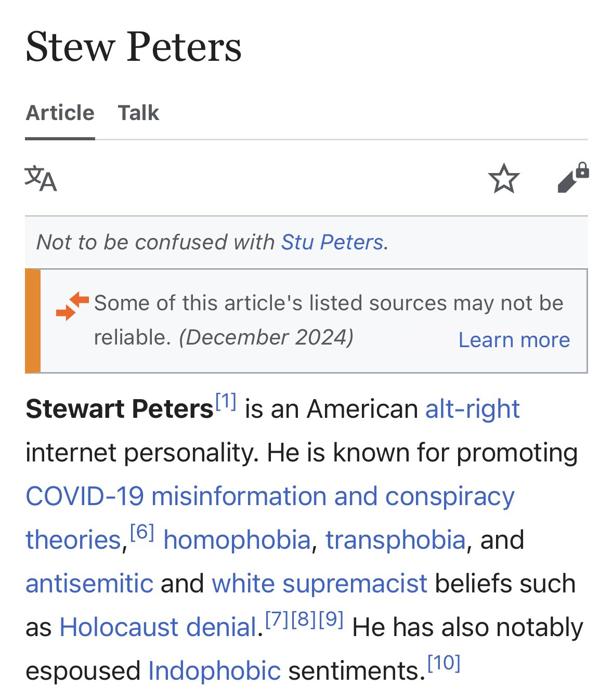Follow the transphobia link

coord(395,540)
